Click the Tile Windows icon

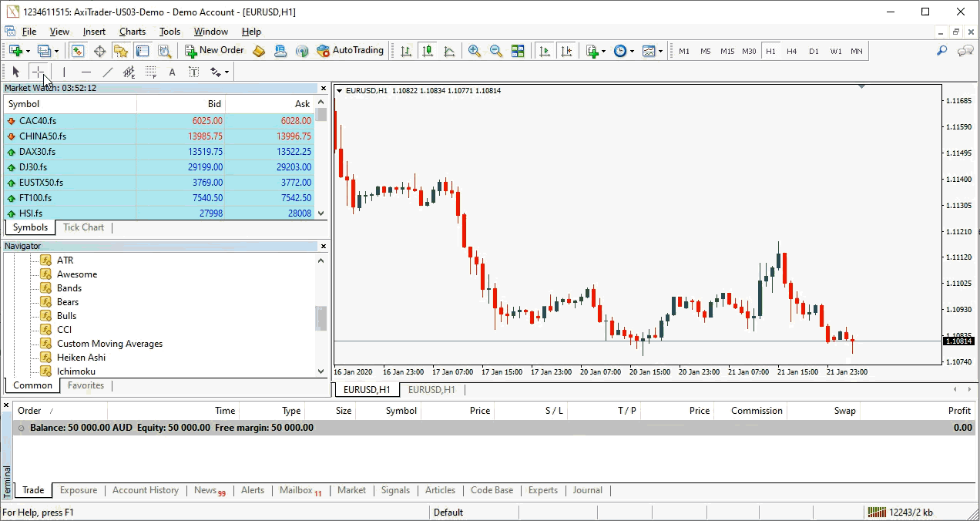pyautogui.click(x=518, y=51)
